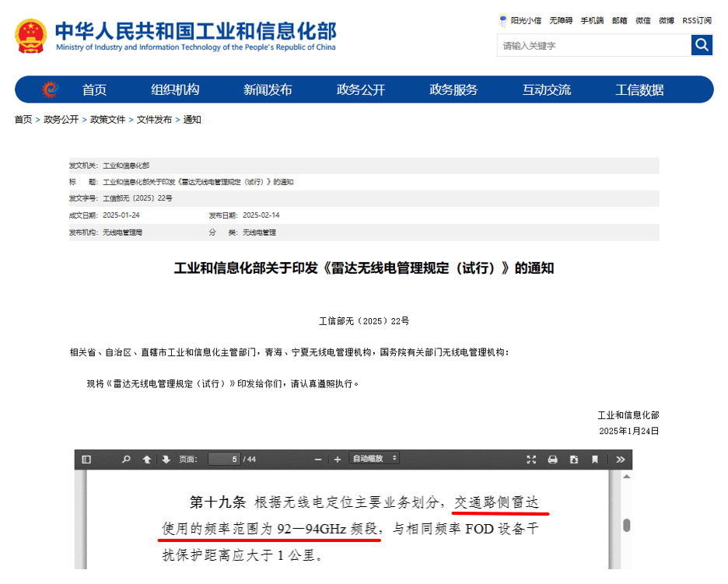
Task: Go to previous PDF page arrow
Action: [146, 460]
